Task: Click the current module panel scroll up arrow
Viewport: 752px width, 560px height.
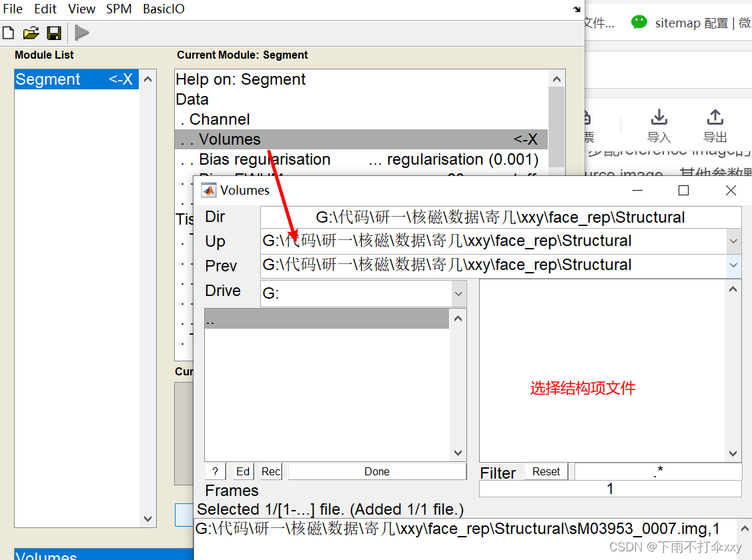Action: tap(556, 79)
